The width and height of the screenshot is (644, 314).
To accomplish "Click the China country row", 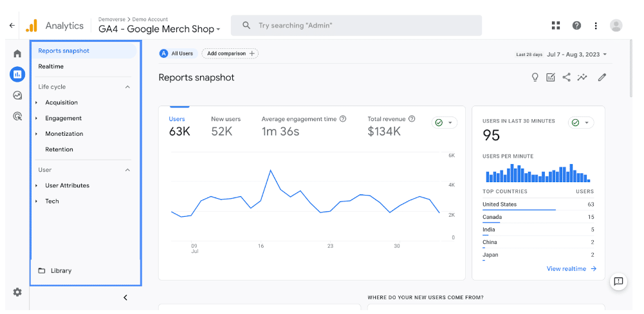I will [538, 243].
